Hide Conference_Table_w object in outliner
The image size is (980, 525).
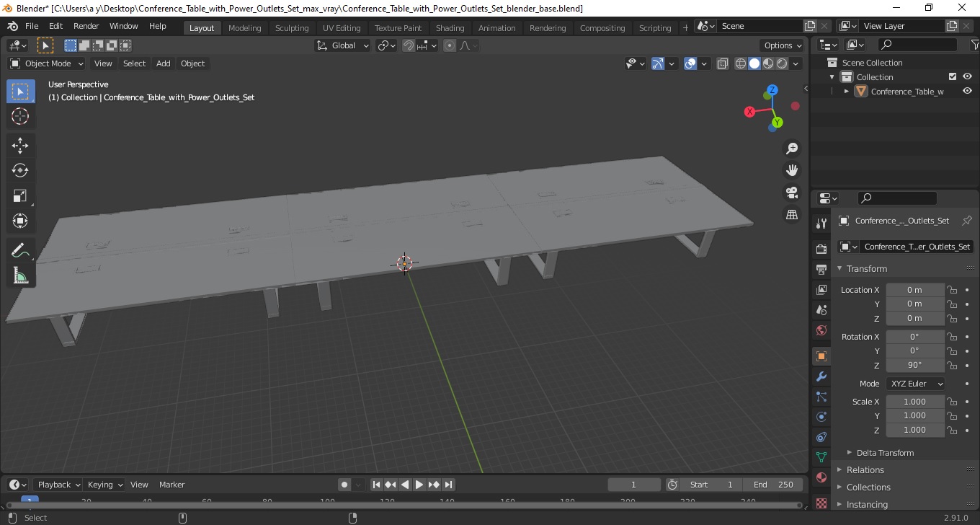(967, 91)
